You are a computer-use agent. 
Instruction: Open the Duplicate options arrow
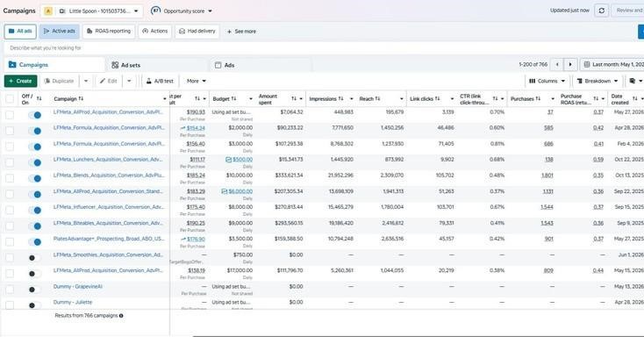(86, 81)
